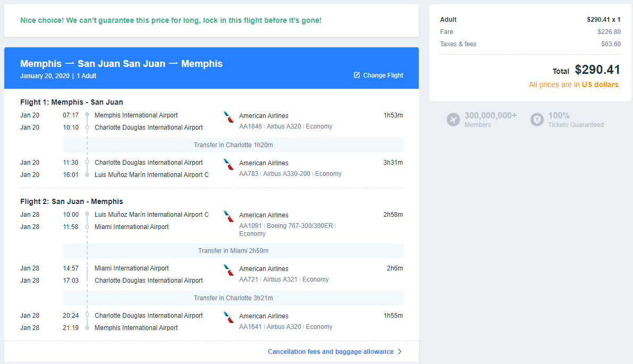Click Memphis International Airport at 07:17
633x364 pixels.
point(136,115)
